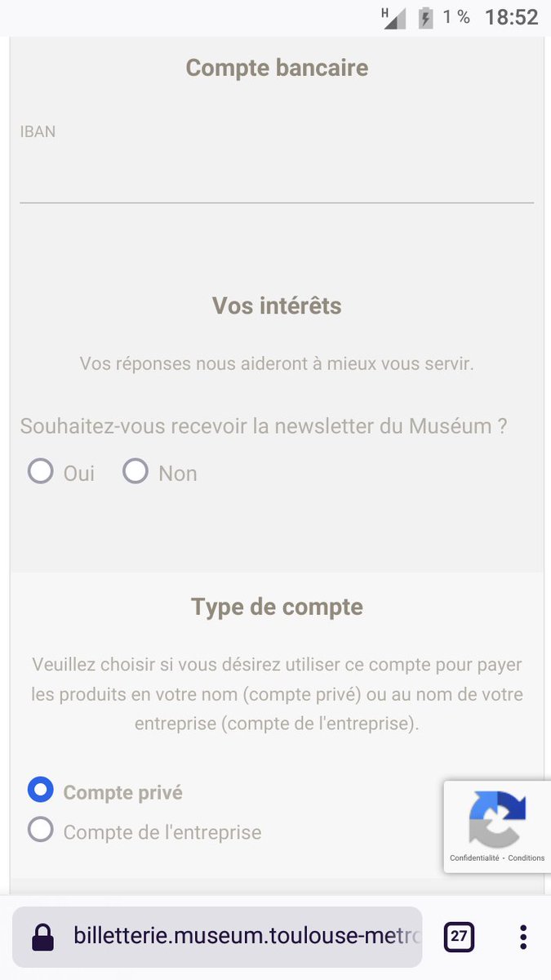The image size is (551, 980).
Task: Open the reCAPTCHA Confidentialité link
Action: click(x=474, y=858)
